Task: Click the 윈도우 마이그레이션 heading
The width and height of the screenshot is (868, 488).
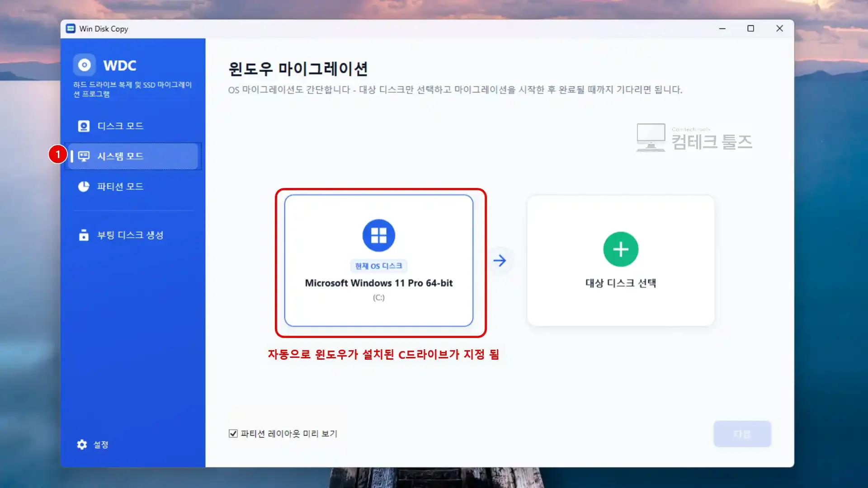Action: click(x=298, y=69)
